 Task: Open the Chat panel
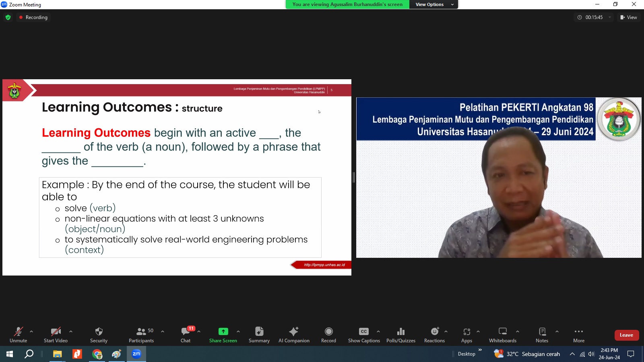point(186,335)
